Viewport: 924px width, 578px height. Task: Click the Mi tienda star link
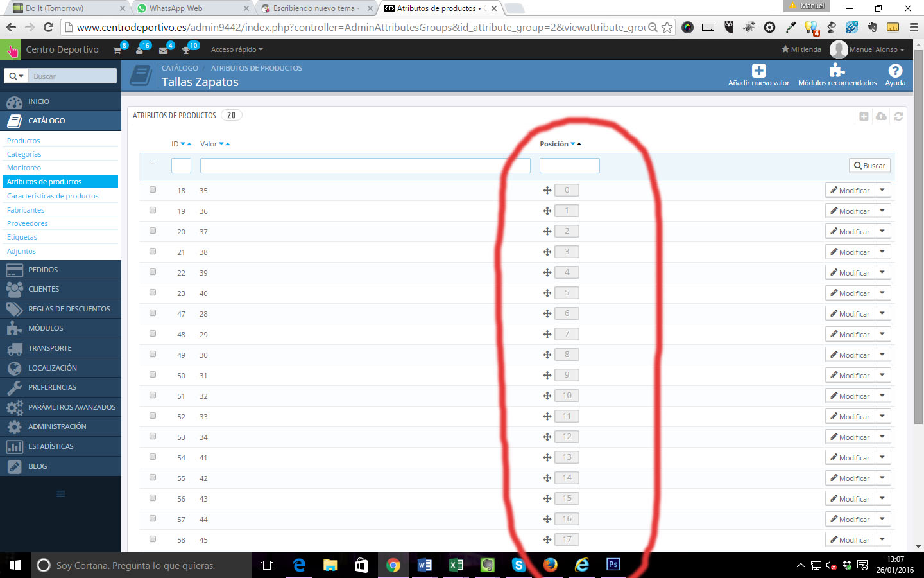[801, 49]
